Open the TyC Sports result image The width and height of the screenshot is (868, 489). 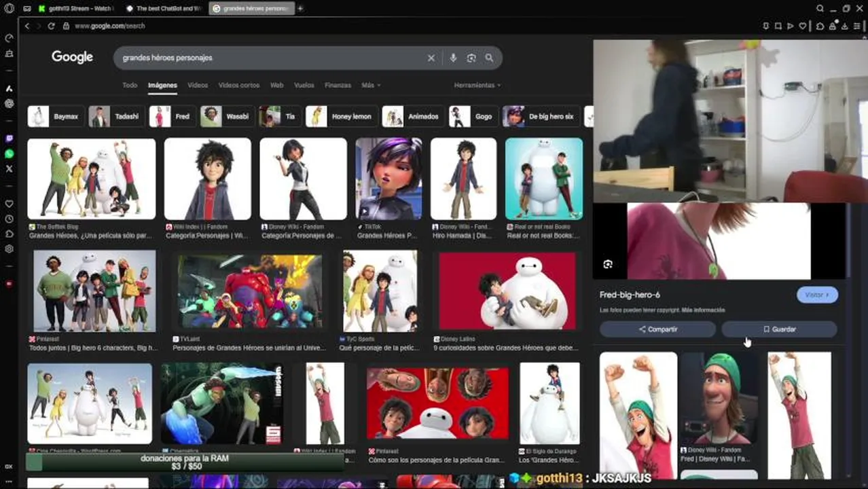(380, 291)
